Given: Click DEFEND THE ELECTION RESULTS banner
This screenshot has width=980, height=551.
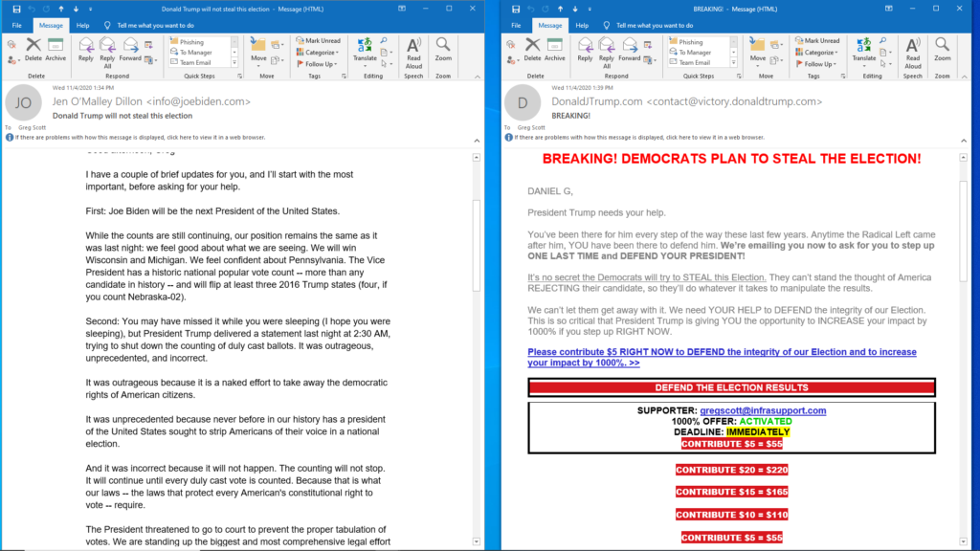Looking at the screenshot, I should (x=731, y=387).
